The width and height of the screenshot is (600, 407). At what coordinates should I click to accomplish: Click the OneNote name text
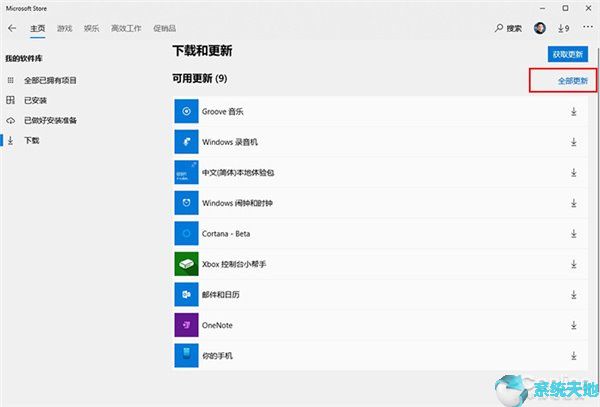(217, 326)
